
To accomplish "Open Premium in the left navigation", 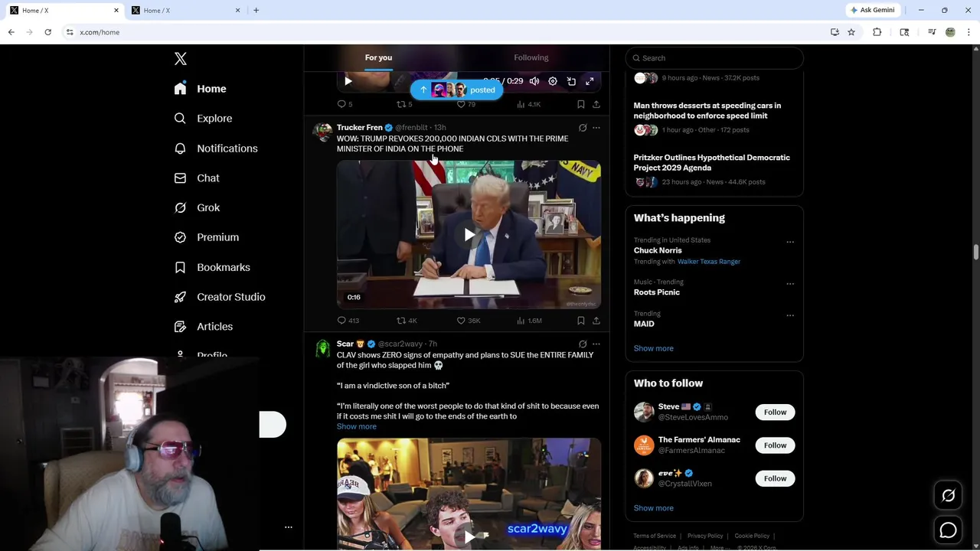I will (x=207, y=237).
